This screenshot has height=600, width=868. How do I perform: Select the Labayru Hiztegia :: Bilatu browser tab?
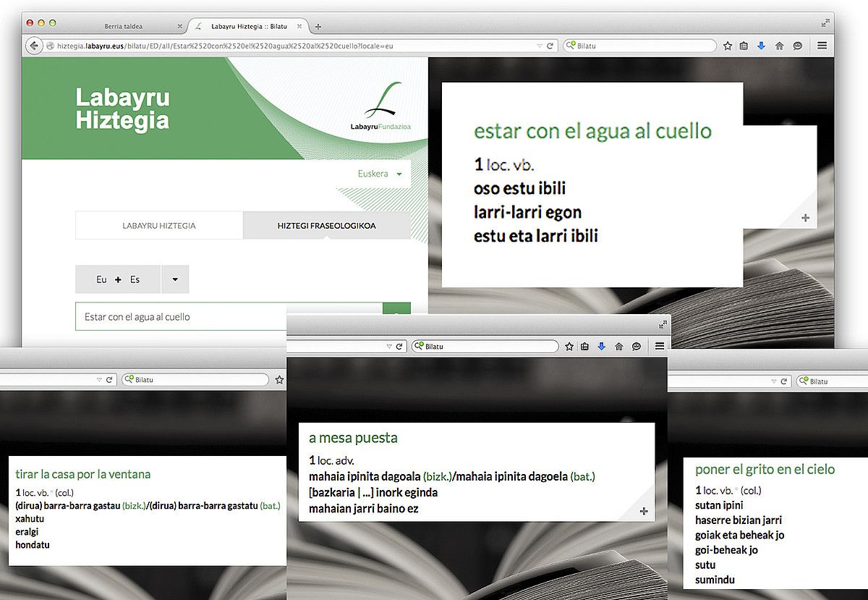[x=250, y=27]
